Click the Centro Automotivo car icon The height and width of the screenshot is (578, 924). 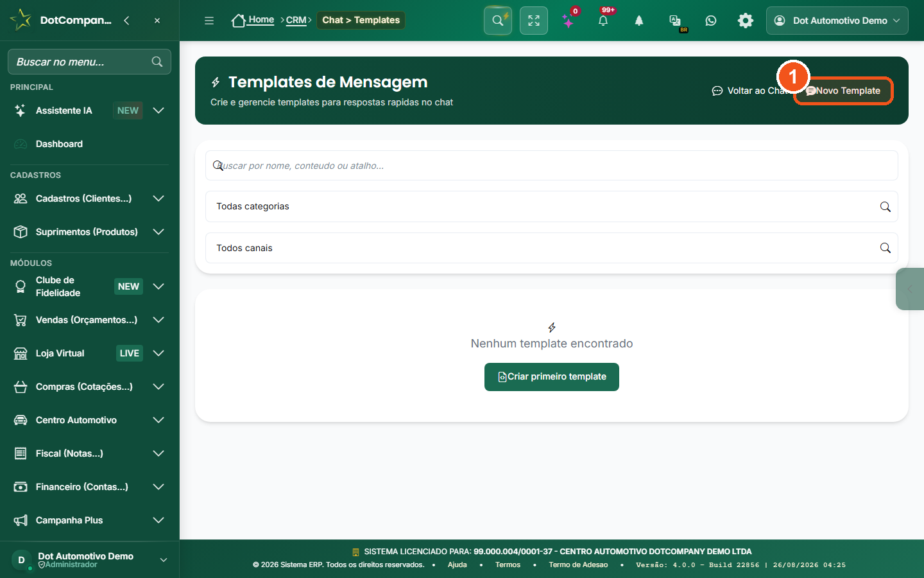(x=21, y=420)
